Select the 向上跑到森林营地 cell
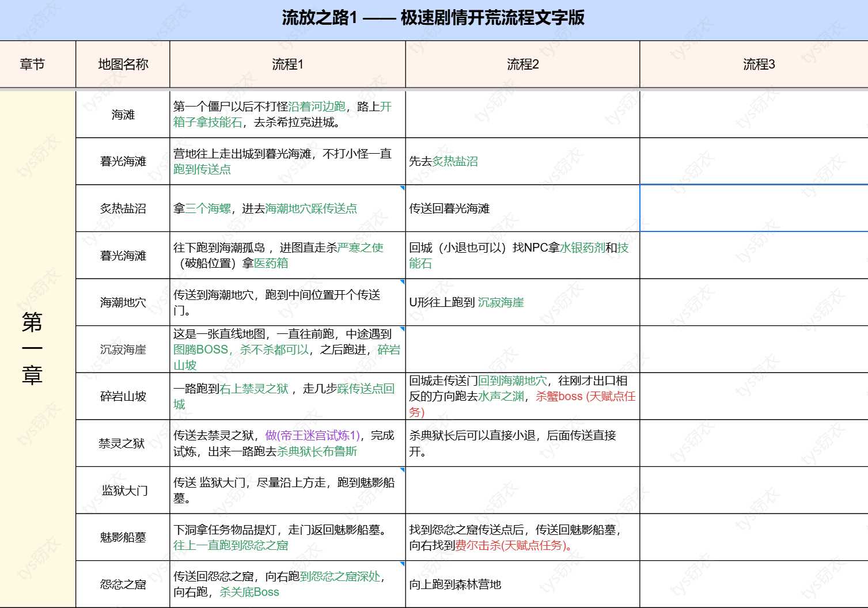Viewport: 868px width, 608px height. click(522, 584)
